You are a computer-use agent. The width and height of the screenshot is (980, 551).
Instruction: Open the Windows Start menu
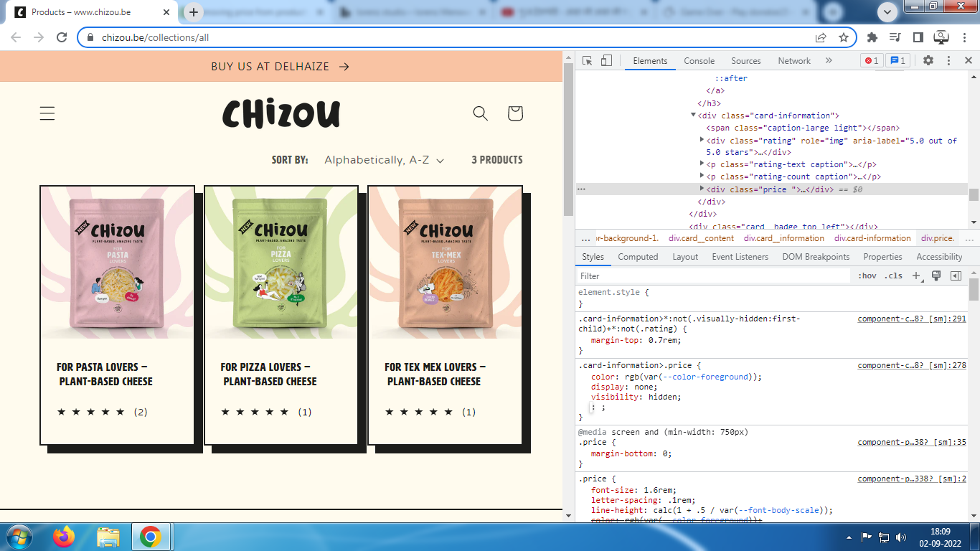click(18, 537)
